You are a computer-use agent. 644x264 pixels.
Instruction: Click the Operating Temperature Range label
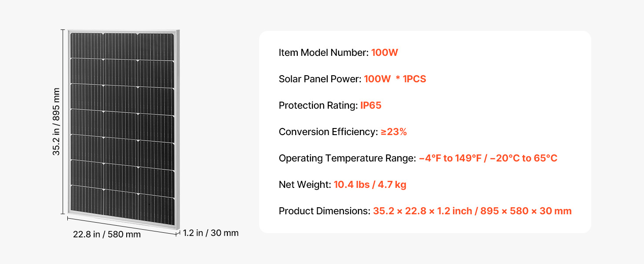347,158
